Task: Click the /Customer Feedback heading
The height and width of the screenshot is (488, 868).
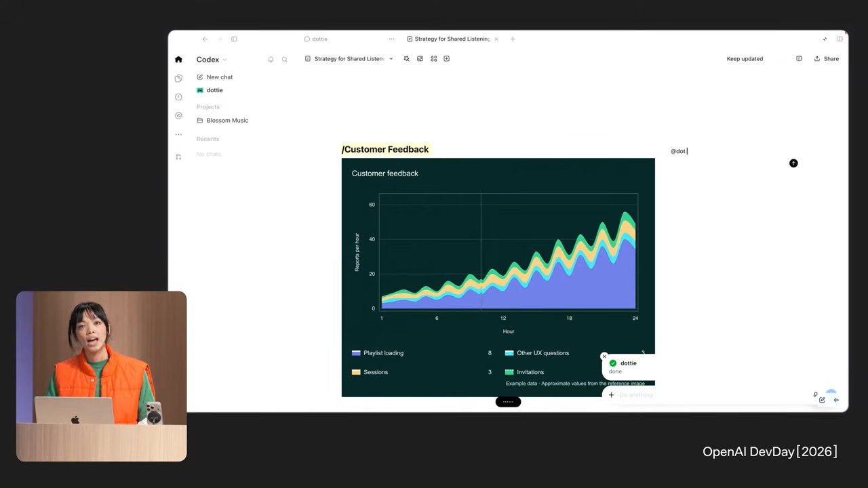Action: [x=385, y=149]
